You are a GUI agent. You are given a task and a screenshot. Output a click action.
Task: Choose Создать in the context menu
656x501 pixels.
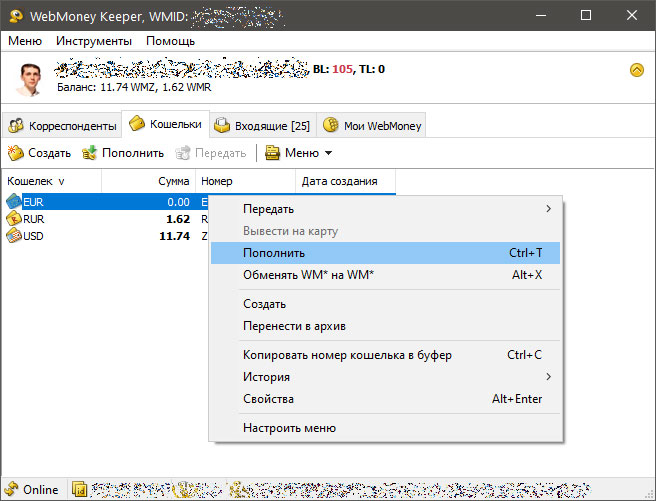coord(385,304)
